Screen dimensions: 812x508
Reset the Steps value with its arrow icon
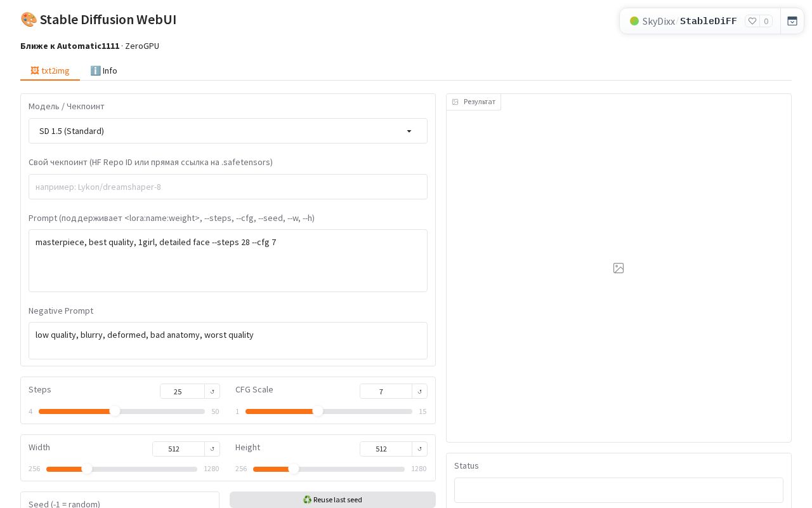point(213,392)
